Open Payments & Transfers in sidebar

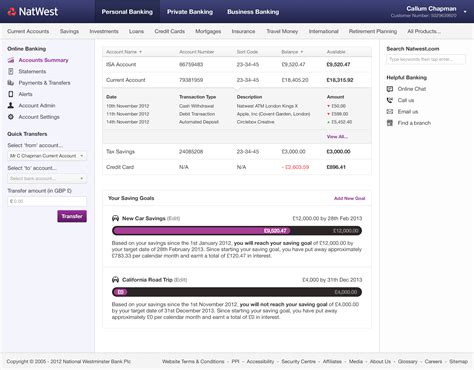[44, 83]
